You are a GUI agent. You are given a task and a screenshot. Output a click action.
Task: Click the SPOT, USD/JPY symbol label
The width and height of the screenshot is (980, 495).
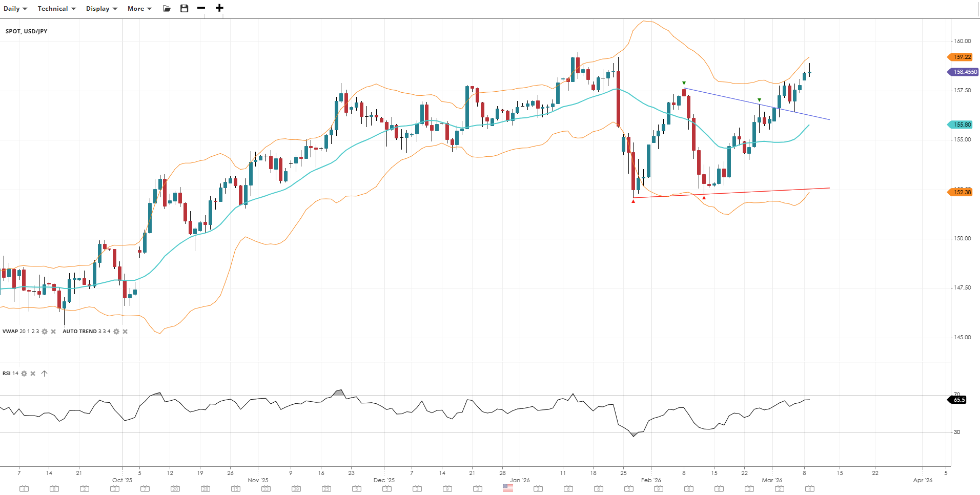[x=27, y=31]
